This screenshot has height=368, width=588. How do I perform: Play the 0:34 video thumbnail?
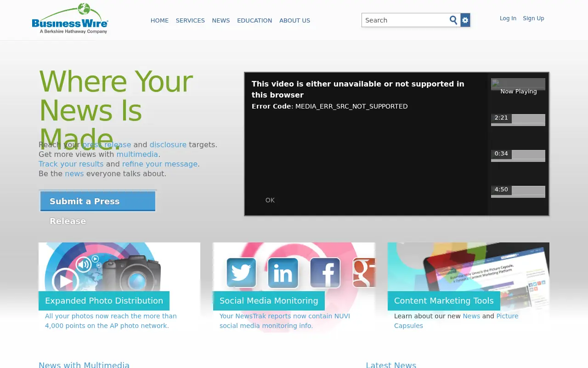[x=518, y=155]
